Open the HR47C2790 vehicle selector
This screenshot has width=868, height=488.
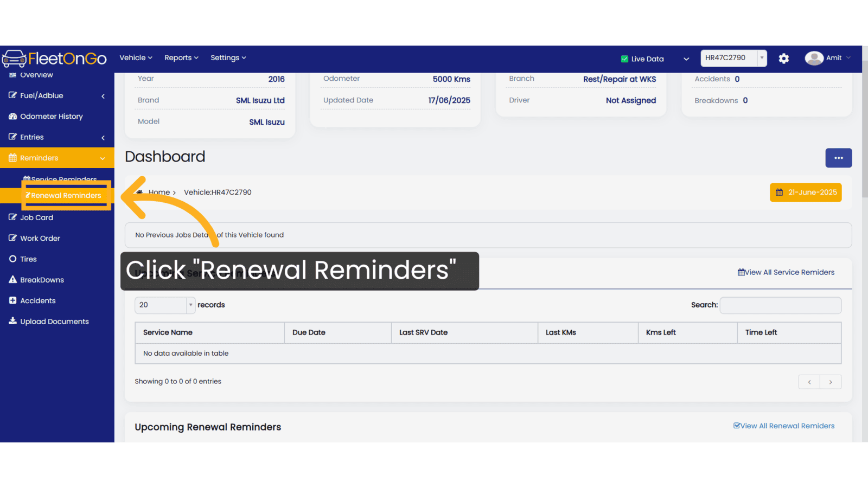point(733,58)
